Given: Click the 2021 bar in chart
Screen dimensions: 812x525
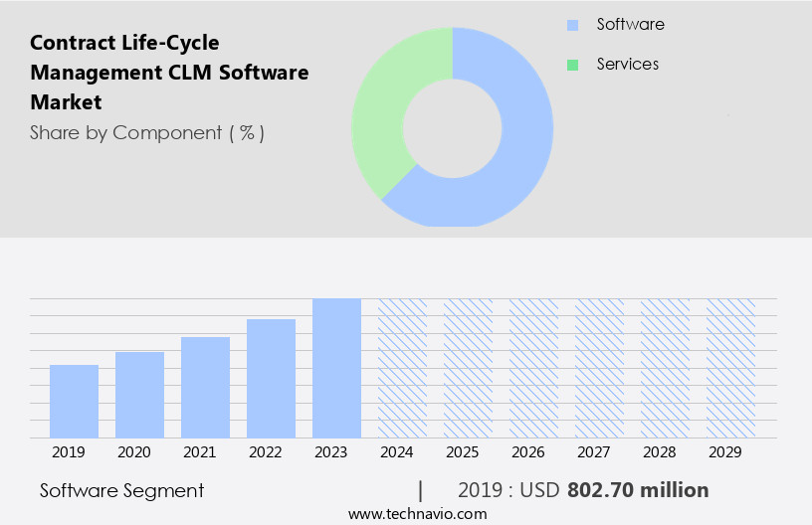Looking at the screenshot, I should [x=205, y=387].
